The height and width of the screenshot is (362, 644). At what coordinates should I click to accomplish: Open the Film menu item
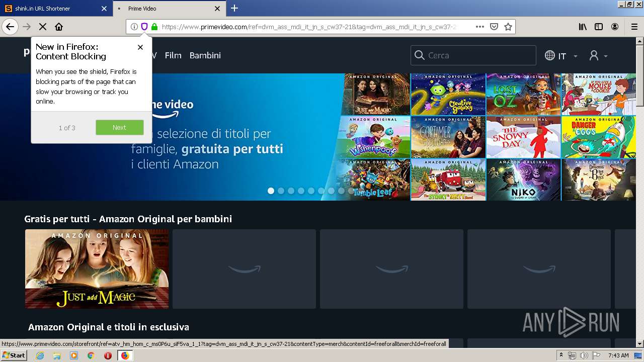pos(173,55)
